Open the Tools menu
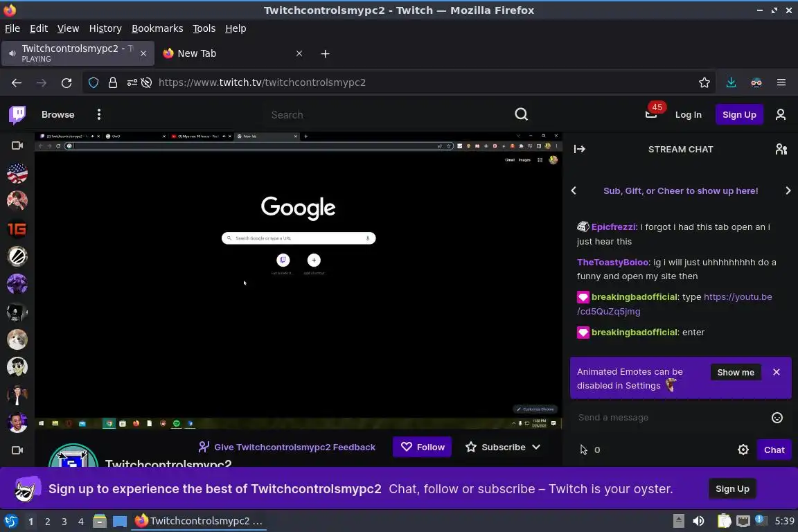 tap(204, 28)
